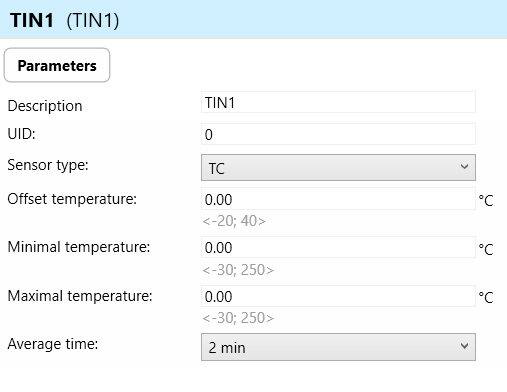Click the 'UID:' label text

[x=22, y=134]
